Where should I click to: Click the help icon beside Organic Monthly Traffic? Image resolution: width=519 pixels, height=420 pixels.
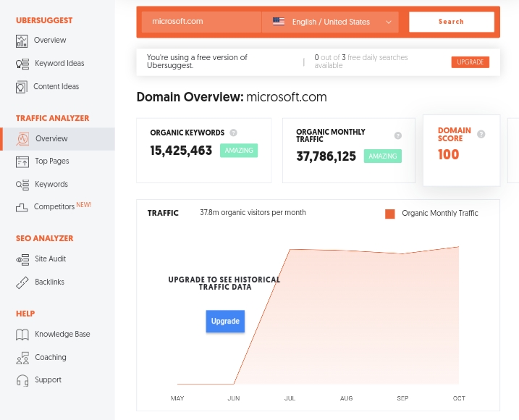pos(398,135)
